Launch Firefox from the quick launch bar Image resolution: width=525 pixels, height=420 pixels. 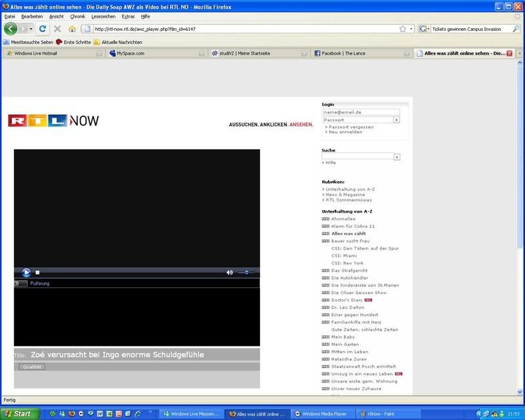(x=72, y=413)
